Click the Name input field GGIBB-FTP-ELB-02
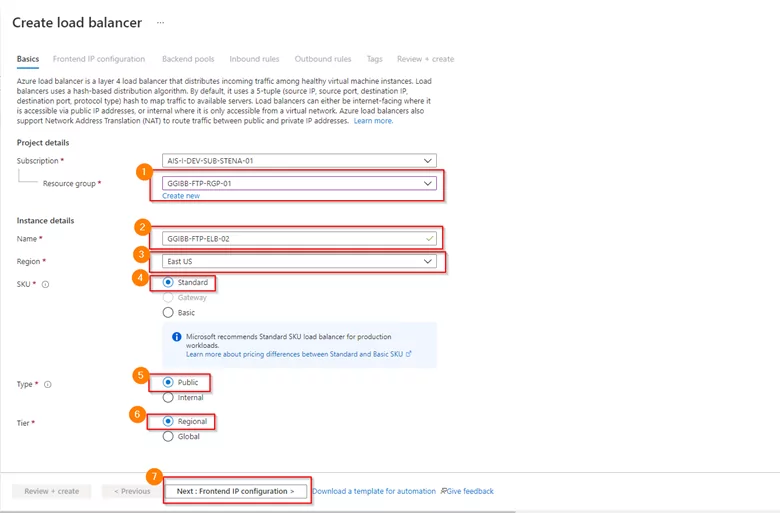Viewport: 780px width, 513px height. coord(299,239)
